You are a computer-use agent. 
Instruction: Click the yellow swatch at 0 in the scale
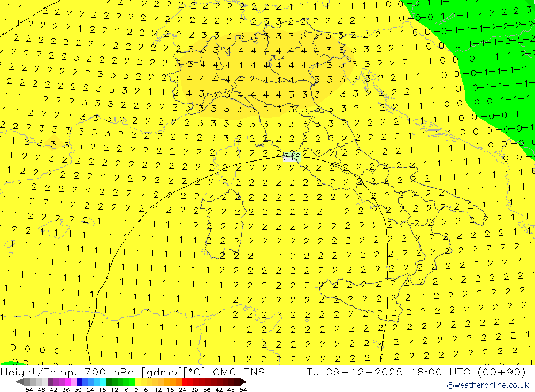click(x=137, y=382)
